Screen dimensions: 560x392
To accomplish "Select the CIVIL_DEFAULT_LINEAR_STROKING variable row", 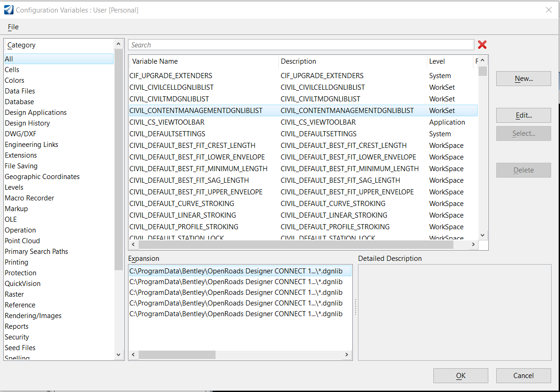I will [303, 215].
